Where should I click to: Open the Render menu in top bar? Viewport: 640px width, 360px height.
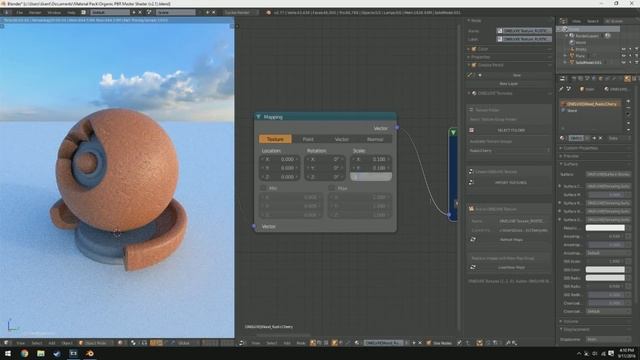point(35,13)
